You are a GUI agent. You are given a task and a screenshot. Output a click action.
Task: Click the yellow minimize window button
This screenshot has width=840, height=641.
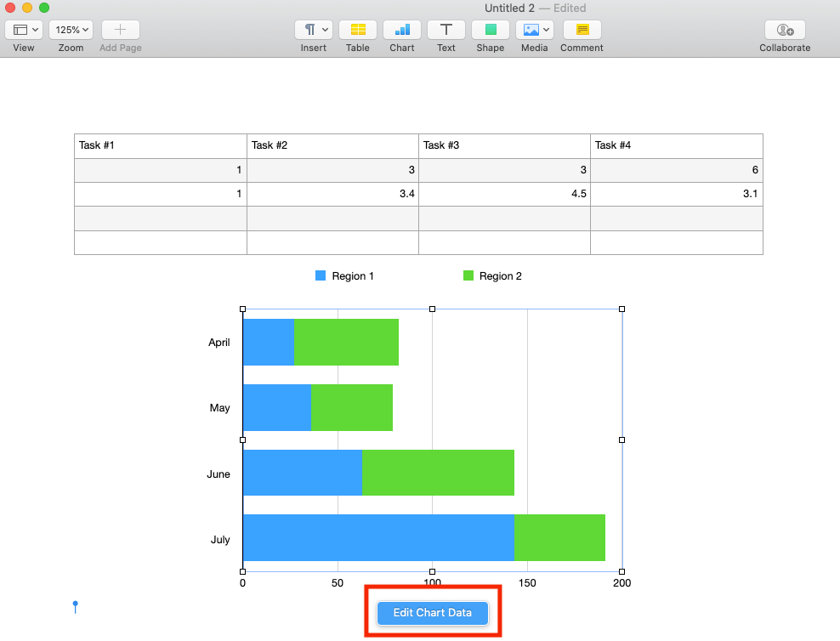[x=27, y=8]
